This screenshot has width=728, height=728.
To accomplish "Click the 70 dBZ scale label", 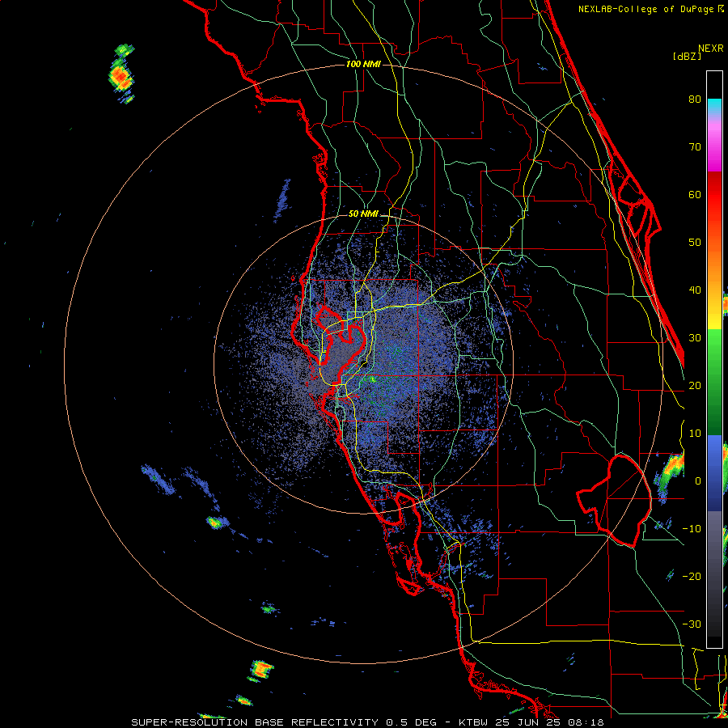I will coord(695,146).
